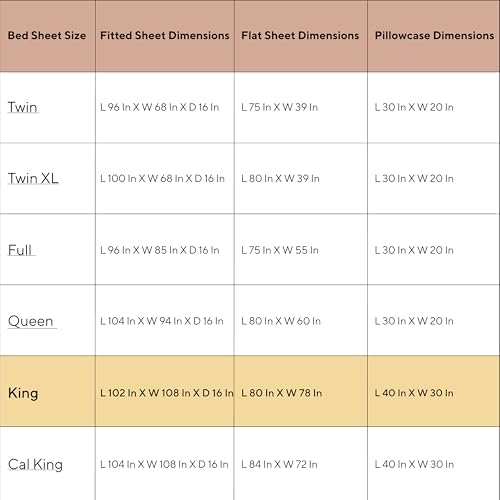
Task: Select the highlighted King row label
Action: [x=23, y=393]
